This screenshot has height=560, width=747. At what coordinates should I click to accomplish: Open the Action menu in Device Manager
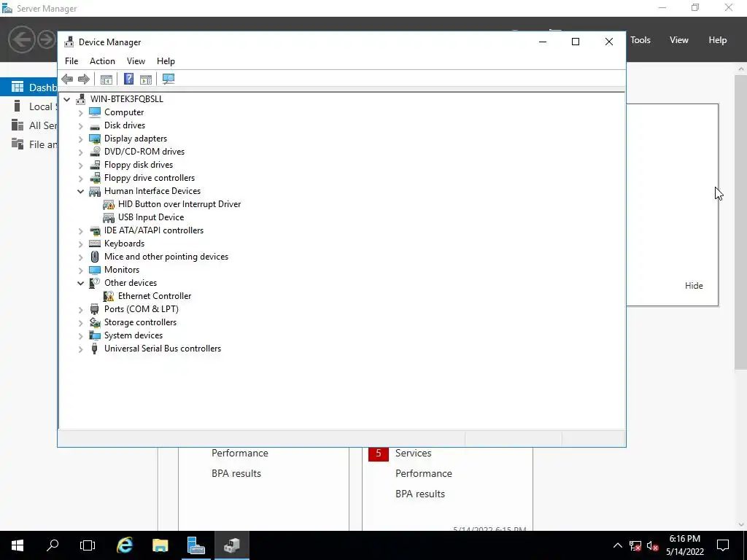tap(102, 61)
